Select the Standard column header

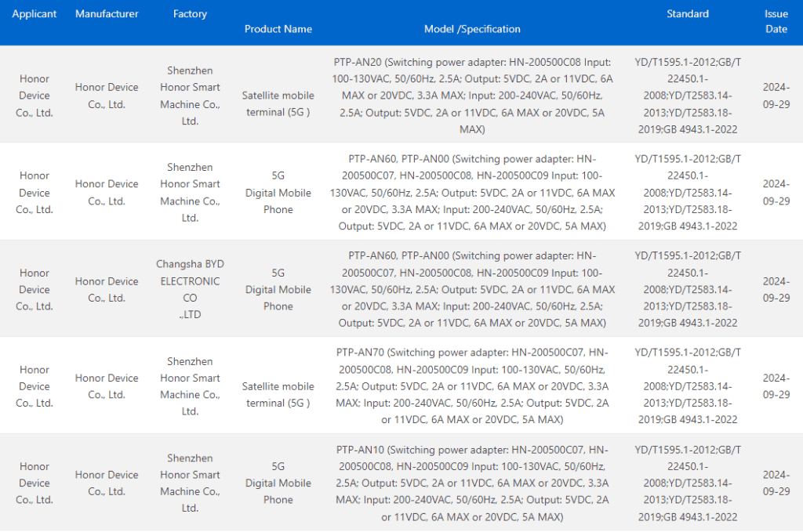click(x=687, y=14)
